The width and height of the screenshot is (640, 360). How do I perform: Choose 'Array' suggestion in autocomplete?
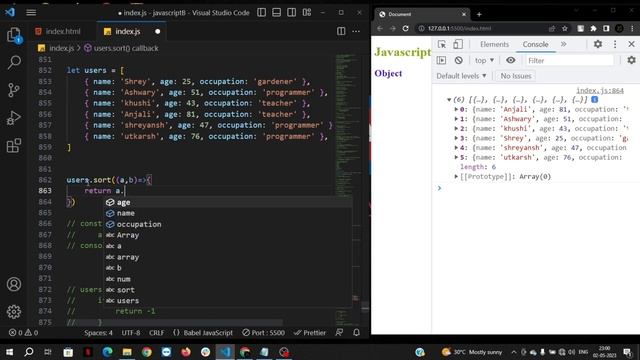click(228, 235)
